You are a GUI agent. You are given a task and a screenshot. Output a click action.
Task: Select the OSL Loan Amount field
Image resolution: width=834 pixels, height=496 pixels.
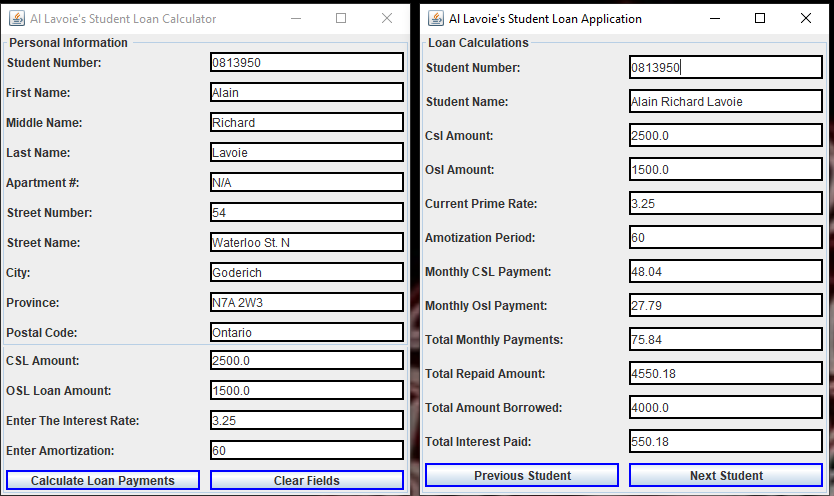click(307, 390)
